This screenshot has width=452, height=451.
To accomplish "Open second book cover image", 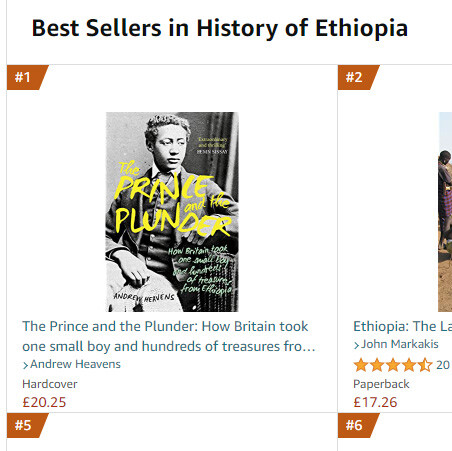I will tap(445, 212).
